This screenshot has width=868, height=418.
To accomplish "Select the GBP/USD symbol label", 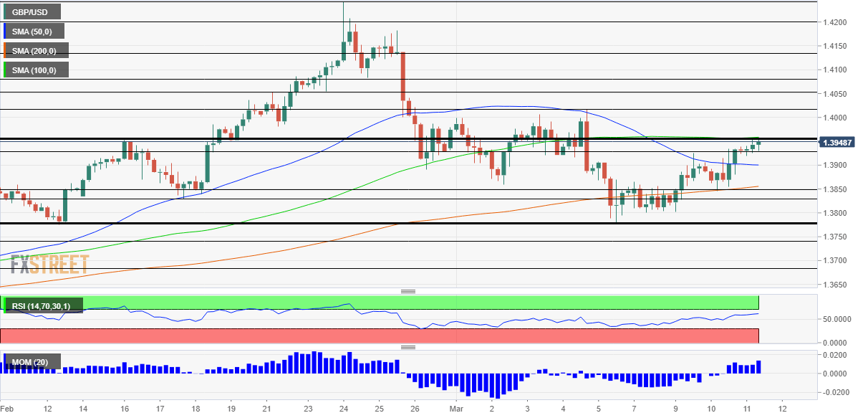I will tap(31, 11).
